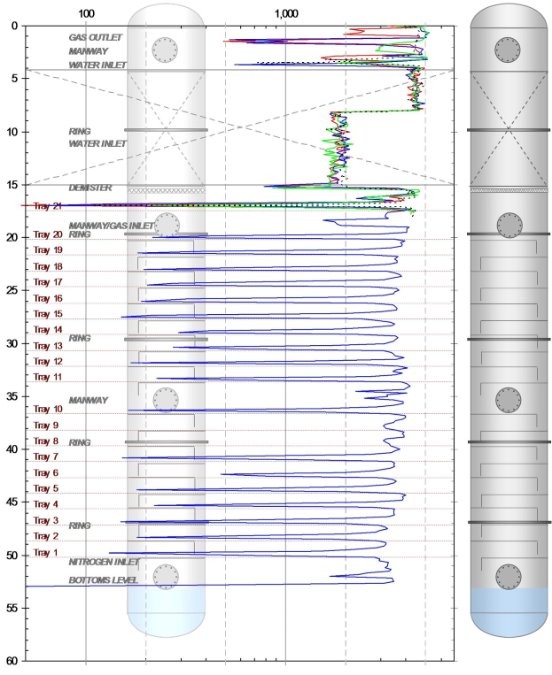Select the Tray 1 label
Screen dimensions: 552x675
tap(46, 552)
